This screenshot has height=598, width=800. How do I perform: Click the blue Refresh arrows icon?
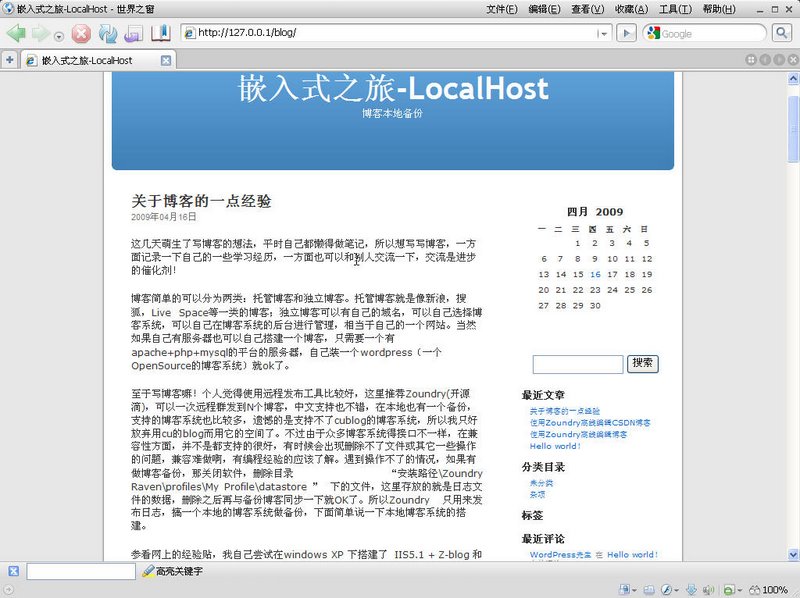tap(108, 34)
